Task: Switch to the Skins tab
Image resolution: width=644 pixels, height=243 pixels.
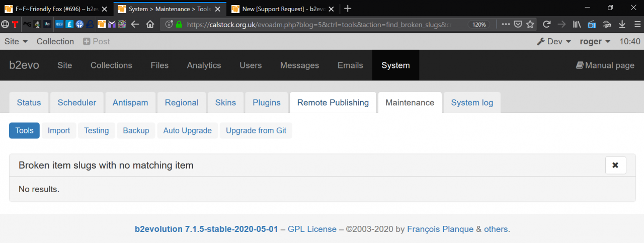Action: (x=225, y=102)
